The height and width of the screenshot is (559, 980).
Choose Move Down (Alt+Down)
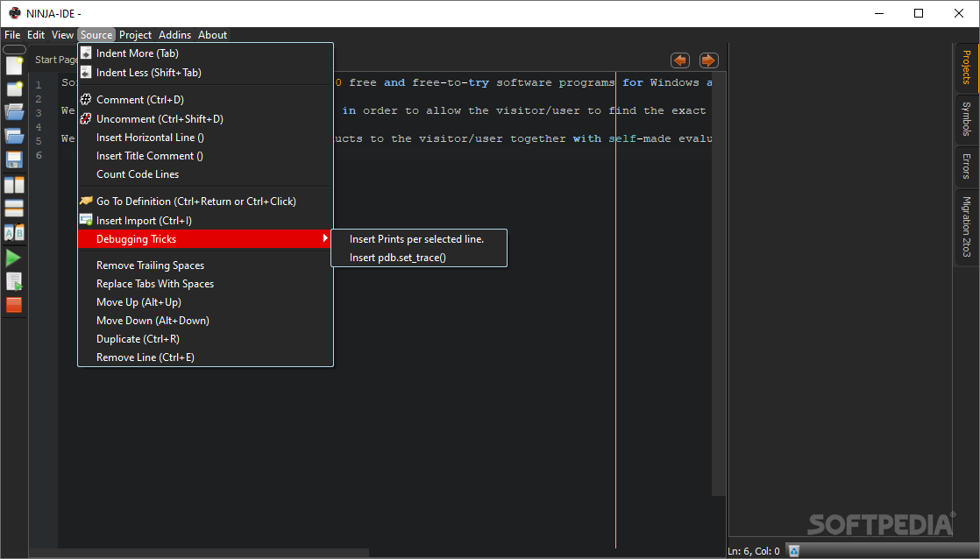205,321
